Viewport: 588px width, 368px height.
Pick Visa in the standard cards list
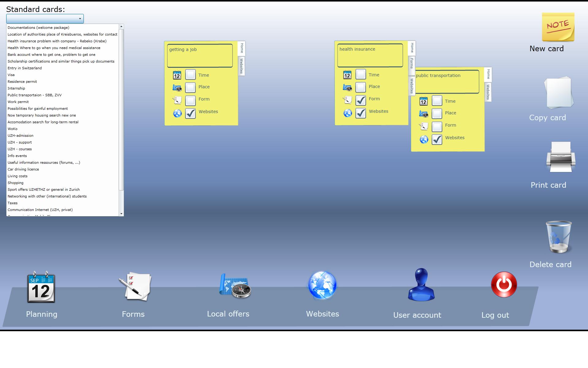(62, 75)
